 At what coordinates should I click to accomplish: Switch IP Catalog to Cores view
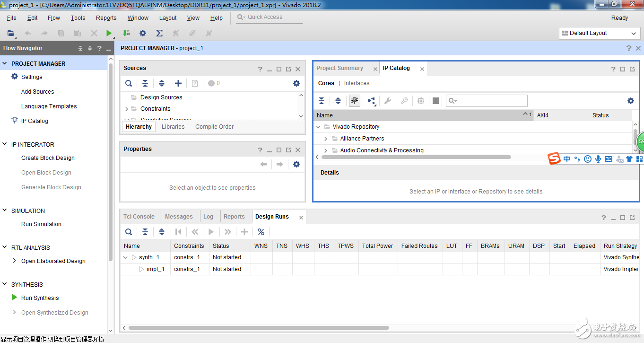tap(326, 83)
